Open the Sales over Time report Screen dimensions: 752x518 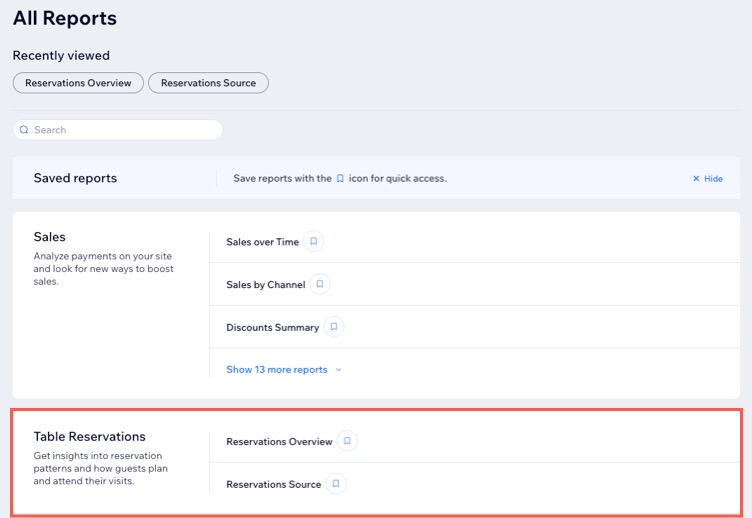(262, 242)
